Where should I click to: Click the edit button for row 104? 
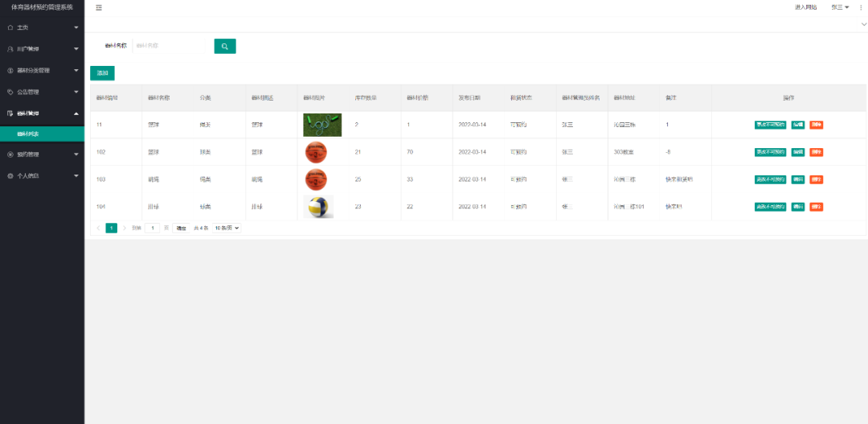pos(797,207)
